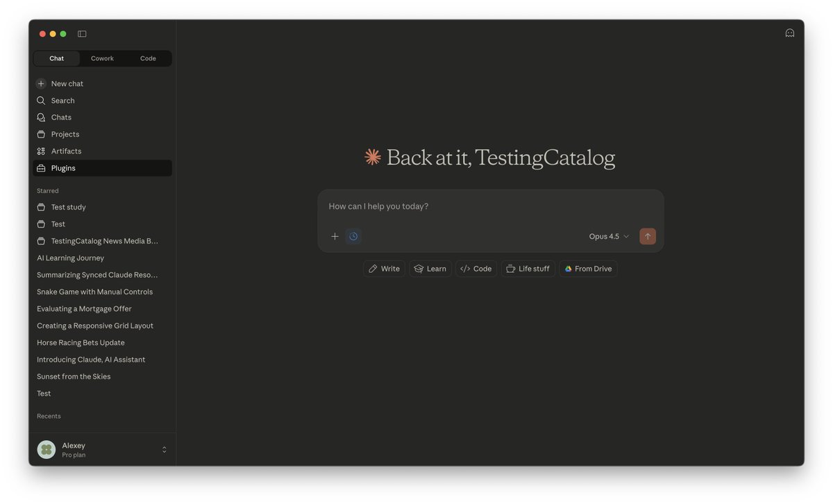Viewport: 833px width, 504px height.
Task: Open the AI Learning Journey chat
Action: (102, 258)
